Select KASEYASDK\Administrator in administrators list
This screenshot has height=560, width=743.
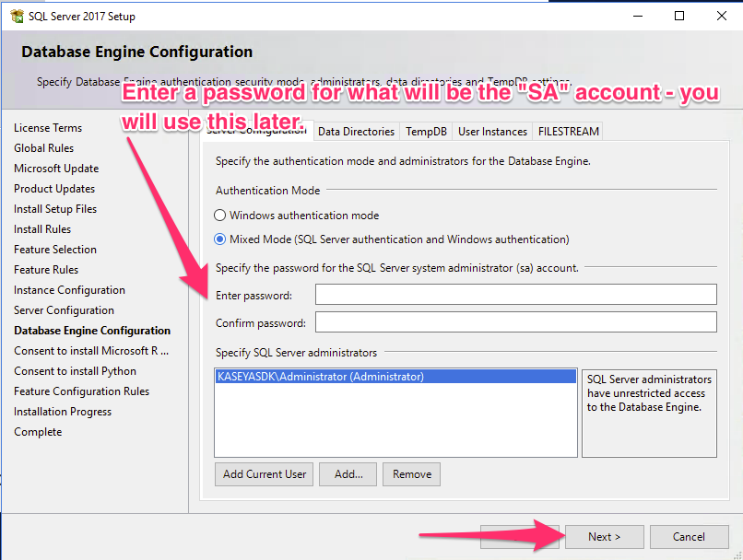pos(395,377)
